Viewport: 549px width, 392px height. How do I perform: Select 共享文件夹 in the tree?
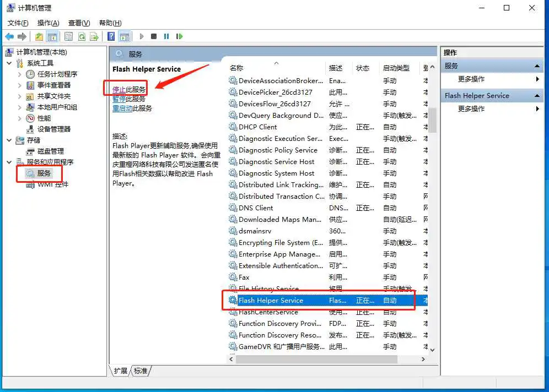point(54,96)
